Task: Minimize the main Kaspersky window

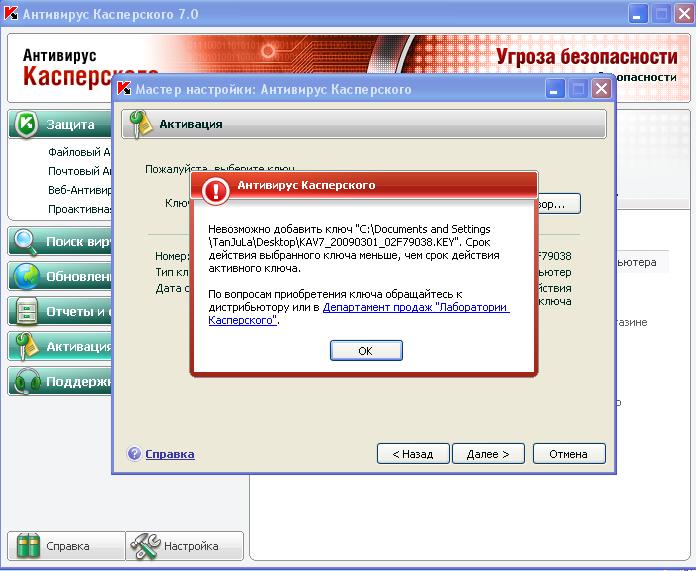Action: click(638, 13)
